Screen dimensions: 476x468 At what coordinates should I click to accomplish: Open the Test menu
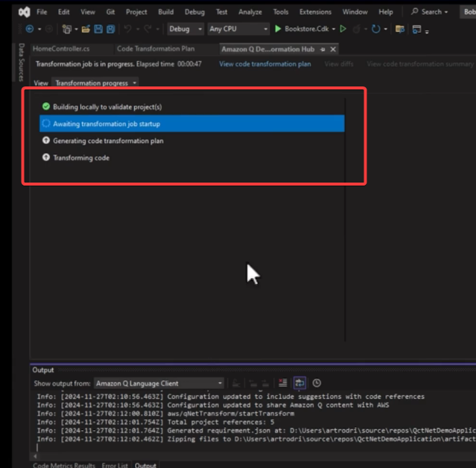[221, 12]
